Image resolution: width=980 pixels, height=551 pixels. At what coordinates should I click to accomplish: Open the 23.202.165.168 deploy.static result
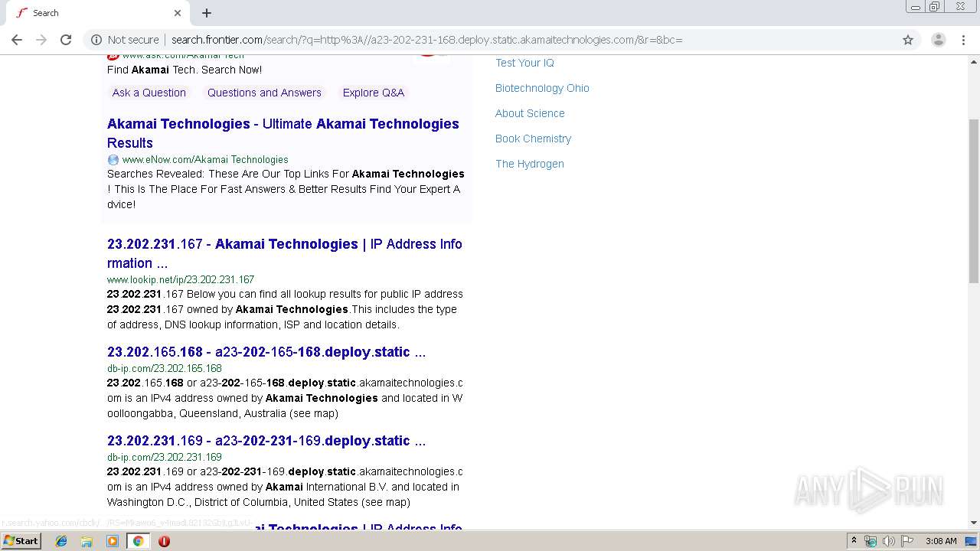pos(266,352)
